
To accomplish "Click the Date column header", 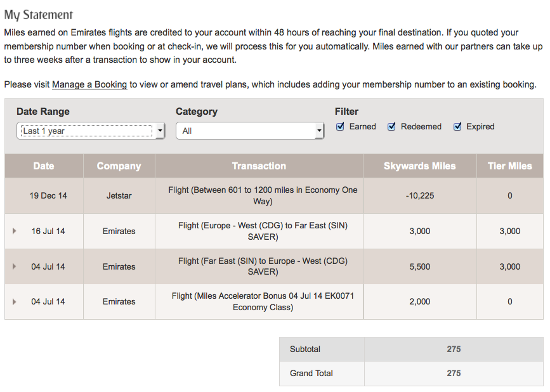I will pyautogui.click(x=44, y=166).
